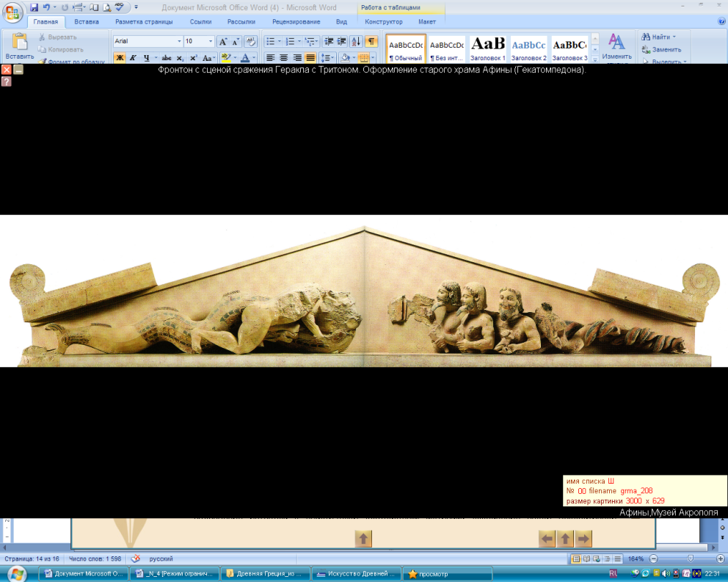Screen dimensions: 728x582
Task: Expand the Найти dropdown arrow
Action: [x=674, y=37]
